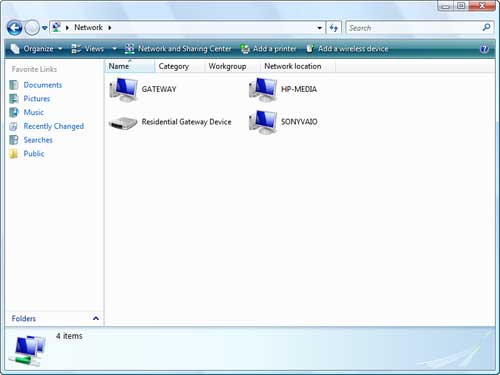The height and width of the screenshot is (375, 500).
Task: Click the Back navigation arrow
Action: click(x=15, y=28)
